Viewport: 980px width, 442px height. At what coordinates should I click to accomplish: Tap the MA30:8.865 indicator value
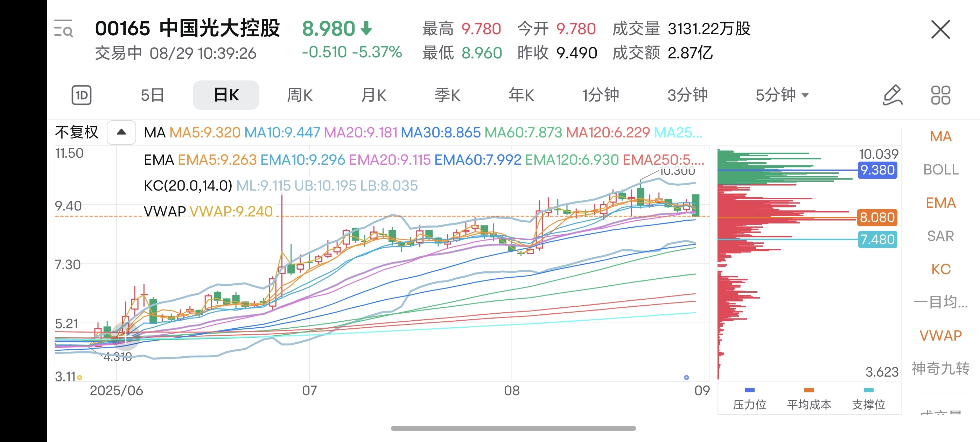coord(441,133)
